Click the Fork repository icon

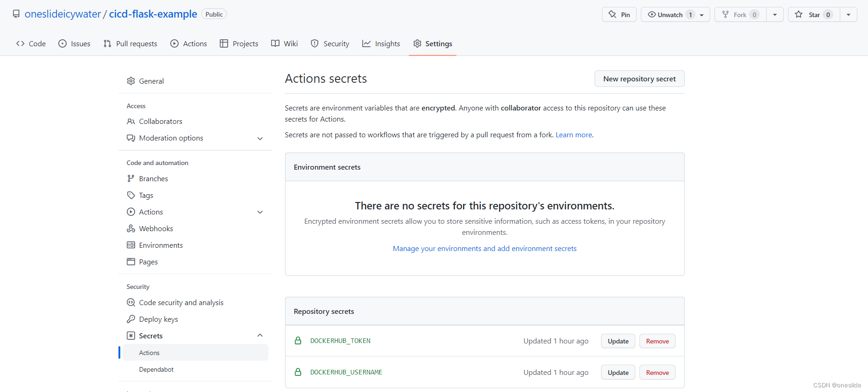(725, 14)
